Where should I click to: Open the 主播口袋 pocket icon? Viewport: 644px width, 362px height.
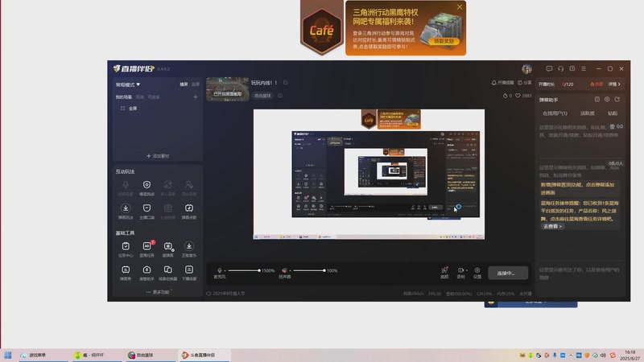click(147, 208)
